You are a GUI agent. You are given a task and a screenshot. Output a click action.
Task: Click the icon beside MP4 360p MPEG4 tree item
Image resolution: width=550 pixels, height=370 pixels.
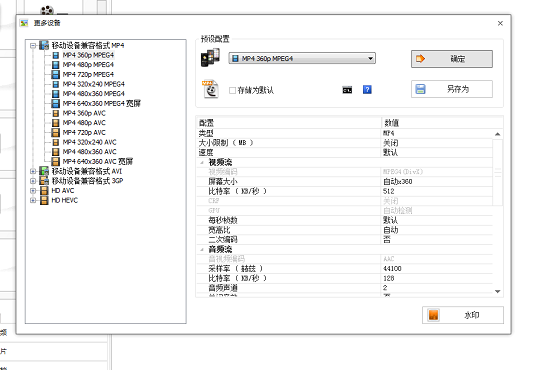(55, 55)
